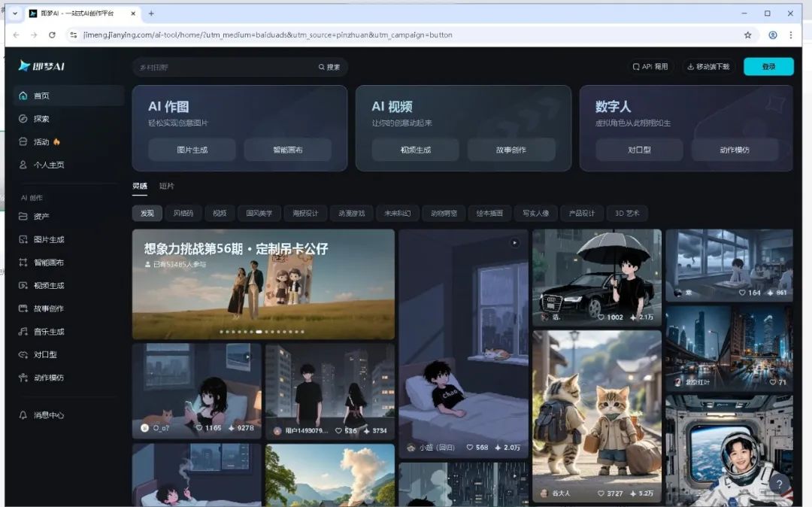Open 图片生成 in the left sidebar
This screenshot has height=507, width=812.
point(43,239)
